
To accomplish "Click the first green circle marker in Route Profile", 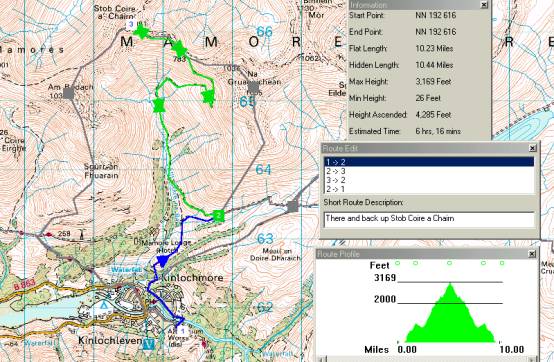I will pos(398,263).
